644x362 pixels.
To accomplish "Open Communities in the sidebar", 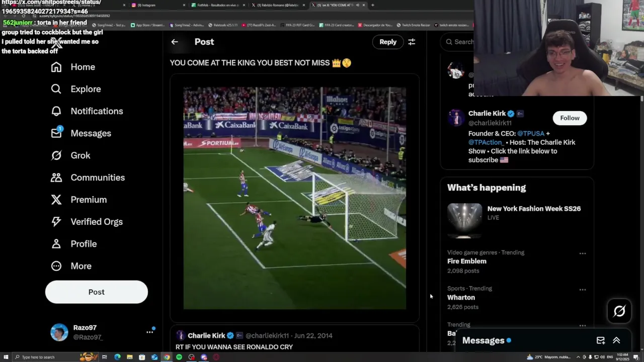I will click(88, 177).
